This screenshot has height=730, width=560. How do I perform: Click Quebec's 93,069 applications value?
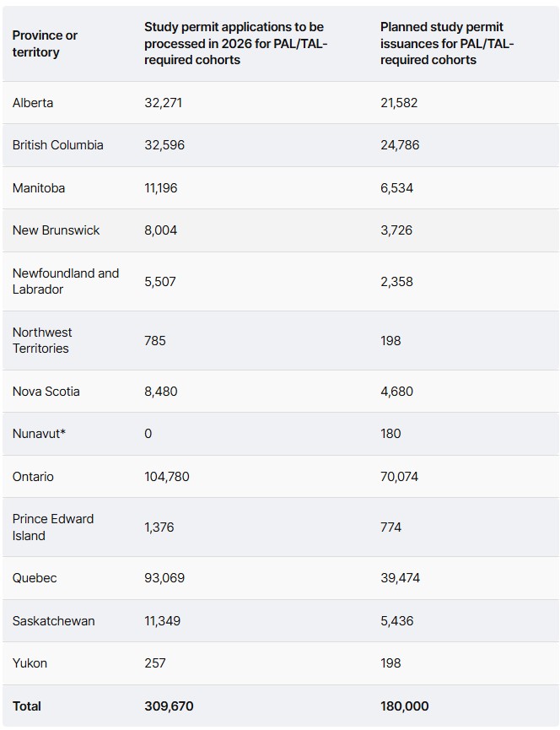click(164, 578)
